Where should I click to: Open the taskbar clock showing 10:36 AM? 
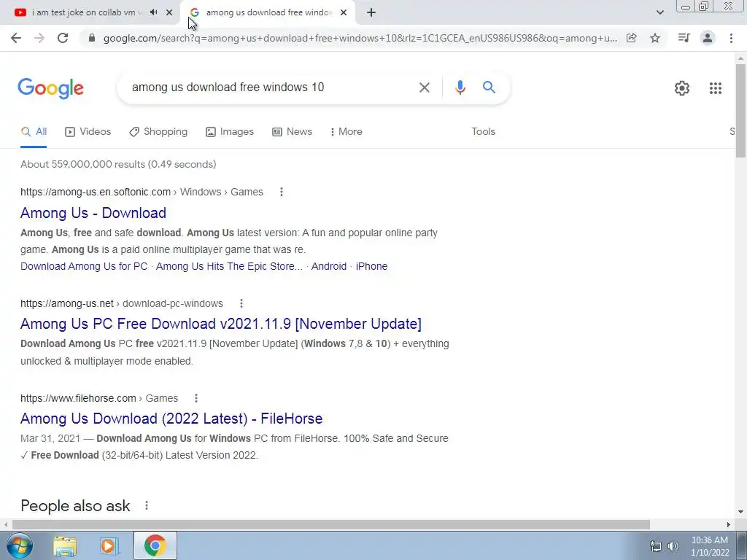click(x=710, y=546)
